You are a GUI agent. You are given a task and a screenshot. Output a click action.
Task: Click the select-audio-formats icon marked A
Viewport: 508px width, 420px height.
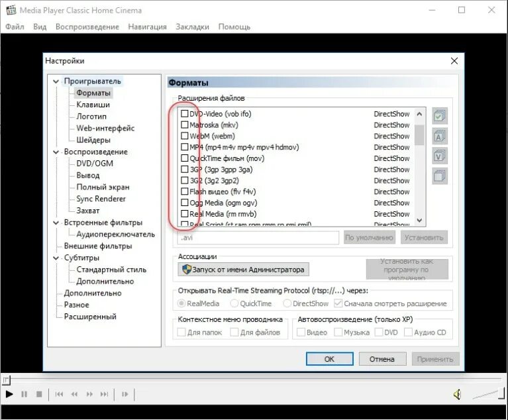[x=440, y=136]
